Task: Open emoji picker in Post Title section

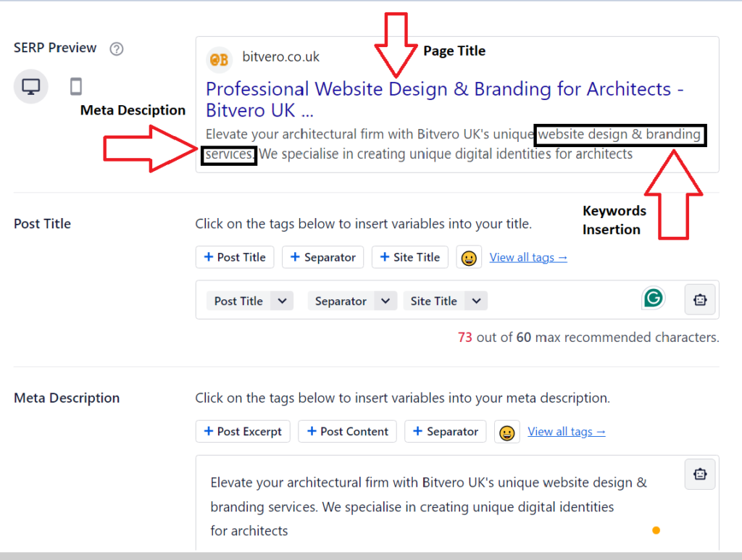Action: point(469,257)
